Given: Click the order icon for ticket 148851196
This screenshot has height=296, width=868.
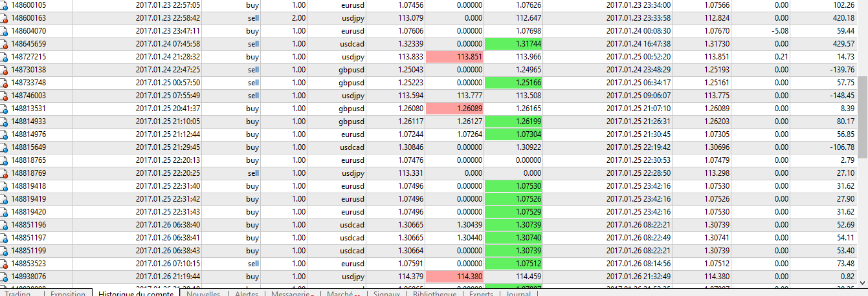Looking at the screenshot, I should 5,225.
